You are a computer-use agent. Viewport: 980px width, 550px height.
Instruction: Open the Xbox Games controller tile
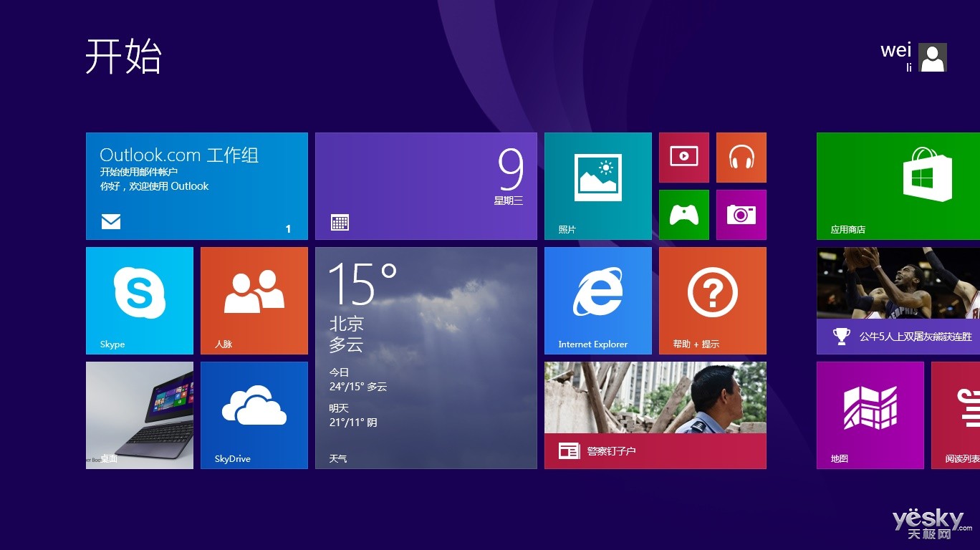click(x=684, y=215)
